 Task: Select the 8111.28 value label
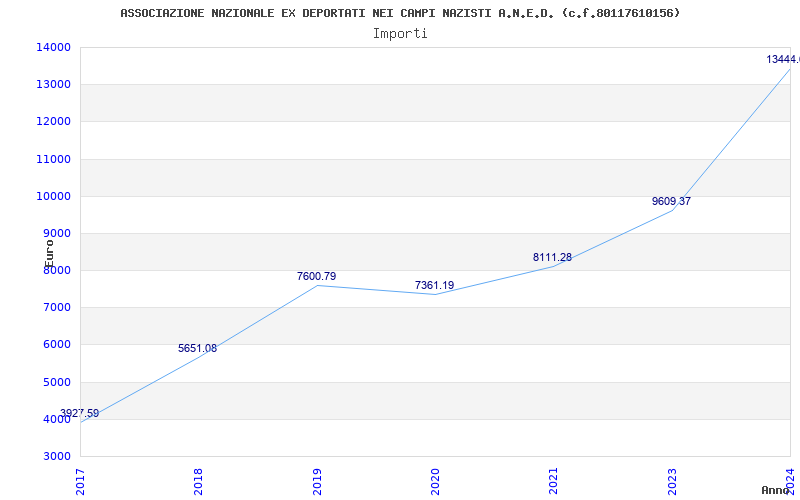(x=552, y=257)
